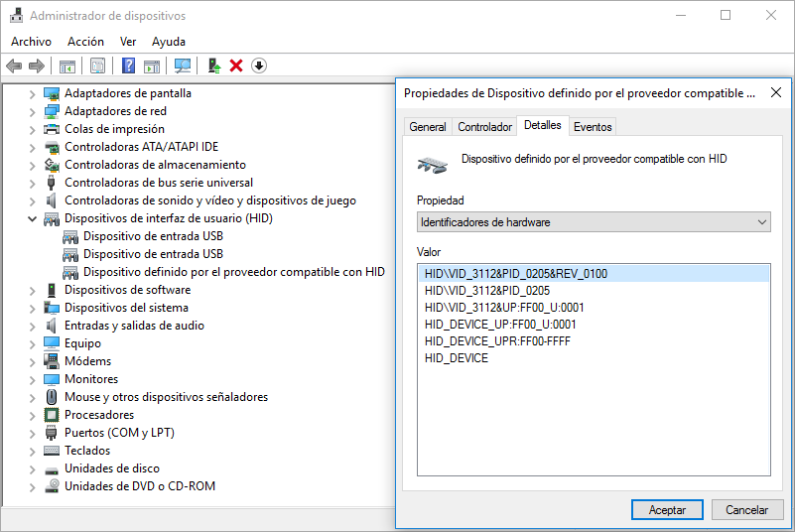The image size is (795, 532).
Task: Switch to the General tab
Action: tap(428, 127)
